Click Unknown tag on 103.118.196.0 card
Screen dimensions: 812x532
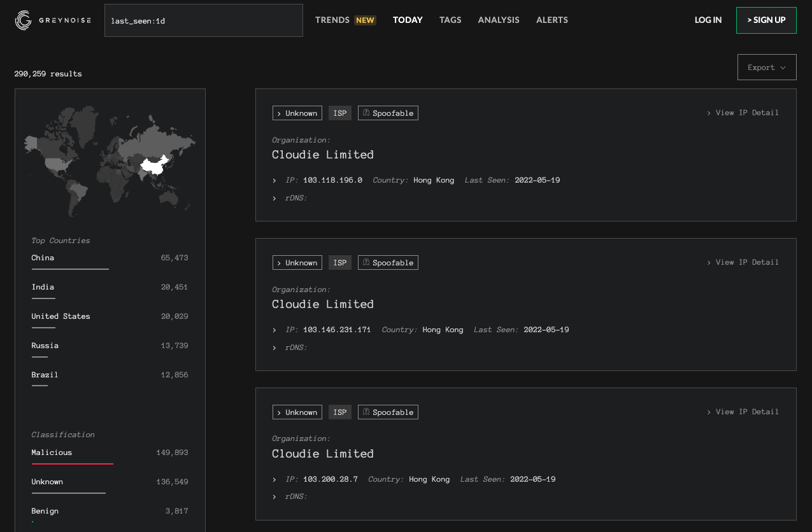click(297, 113)
